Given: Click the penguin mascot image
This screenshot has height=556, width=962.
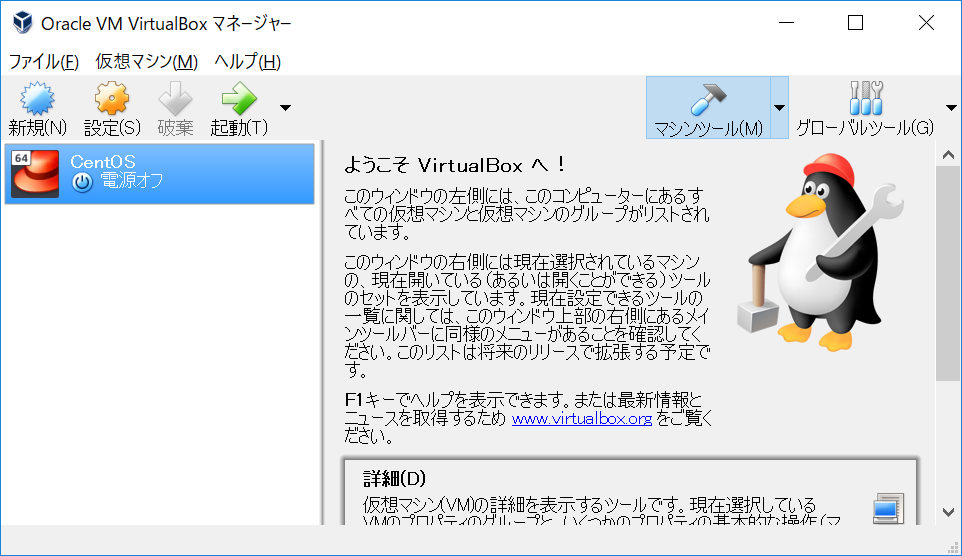Looking at the screenshot, I should [820, 252].
